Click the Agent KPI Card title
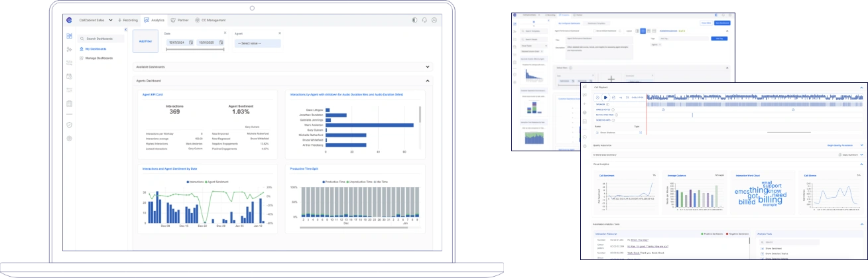868x278 pixels. (152, 94)
